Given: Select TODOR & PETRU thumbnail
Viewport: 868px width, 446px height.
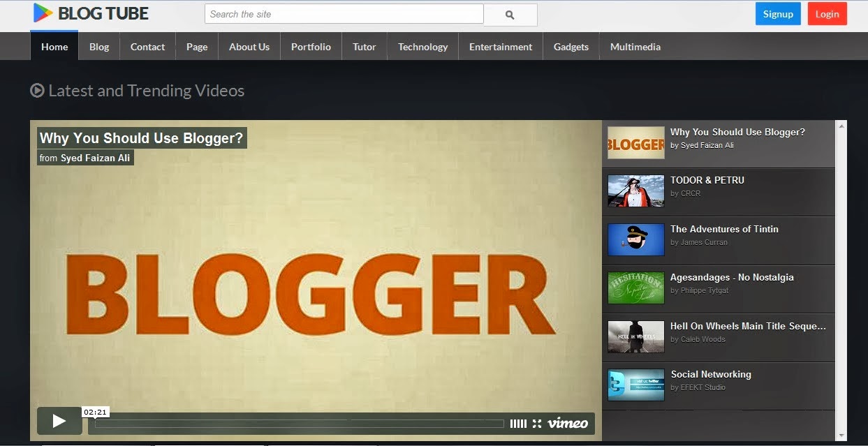Looking at the screenshot, I should tap(635, 191).
